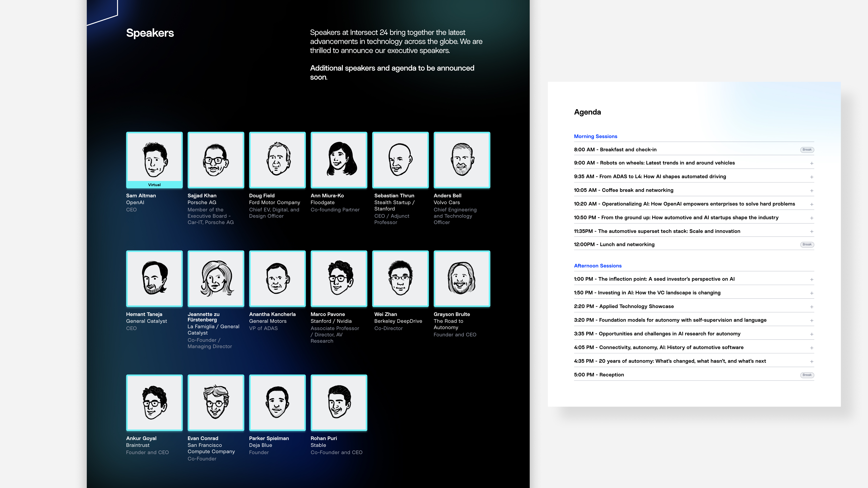The image size is (868, 488).
Task: Expand 11:35PM automotive superset tech stack session
Action: [812, 231]
